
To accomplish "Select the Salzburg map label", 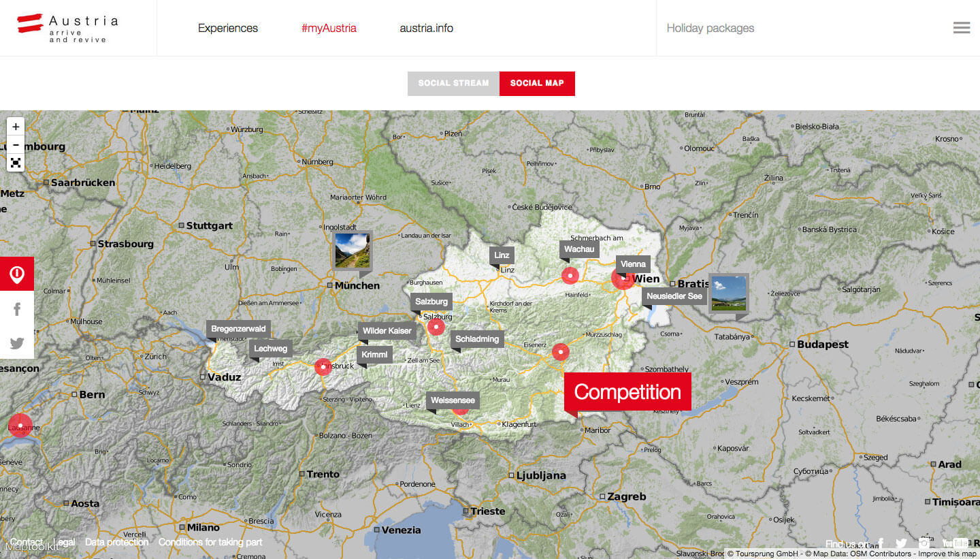I will click(431, 302).
